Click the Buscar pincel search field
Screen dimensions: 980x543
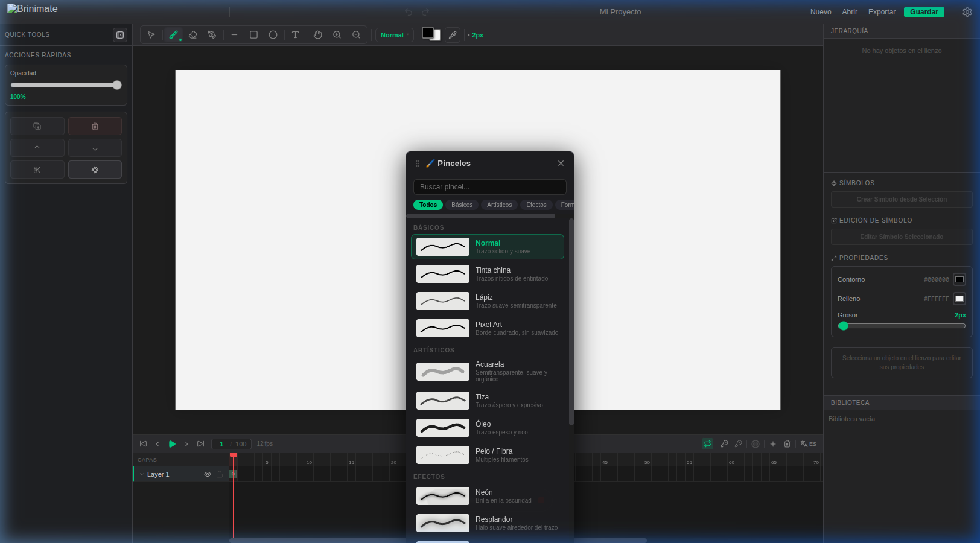[489, 187]
